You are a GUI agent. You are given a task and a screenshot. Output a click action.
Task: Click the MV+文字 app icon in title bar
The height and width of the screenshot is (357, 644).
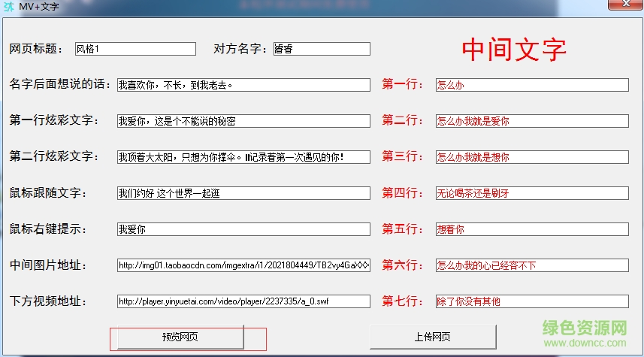[x=8, y=7]
